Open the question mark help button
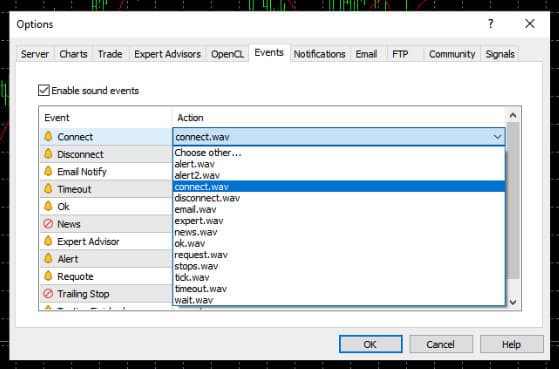The height and width of the screenshot is (369, 559). [x=491, y=24]
